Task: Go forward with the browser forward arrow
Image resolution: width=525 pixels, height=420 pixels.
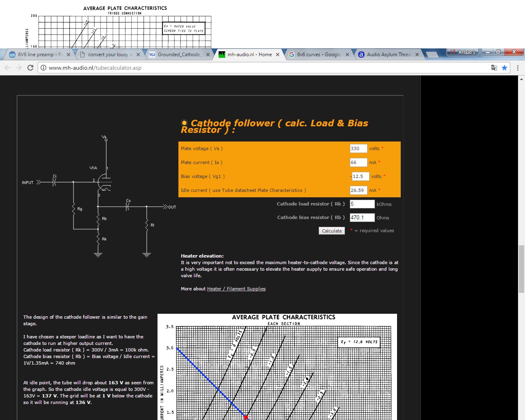Action: [x=19, y=68]
